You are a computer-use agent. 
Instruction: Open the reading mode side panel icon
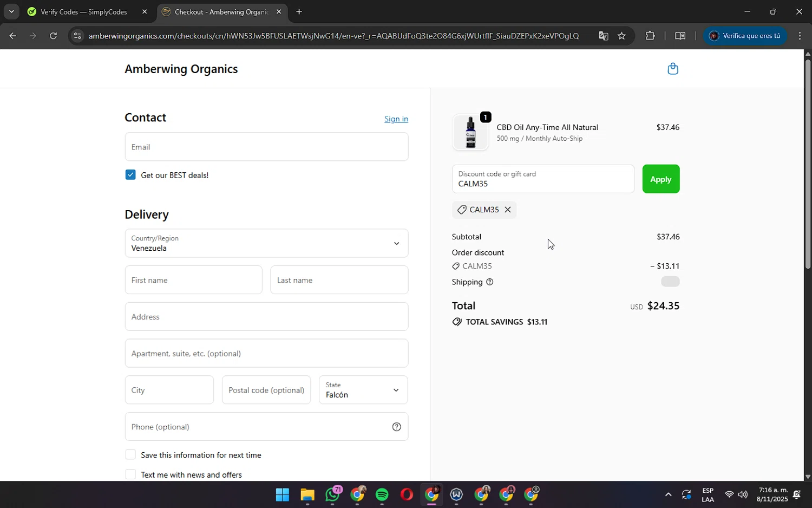[x=680, y=36]
